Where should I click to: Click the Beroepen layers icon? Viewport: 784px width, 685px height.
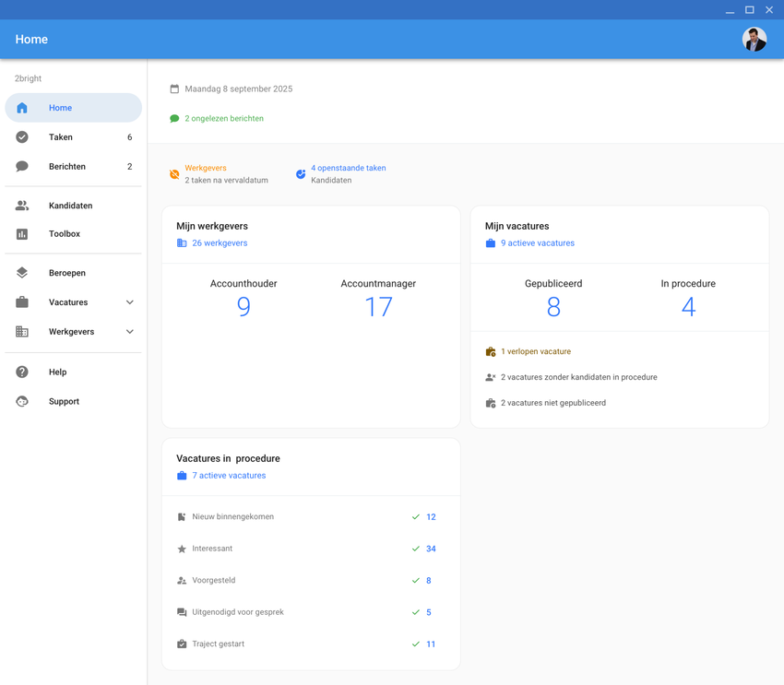tap(21, 272)
